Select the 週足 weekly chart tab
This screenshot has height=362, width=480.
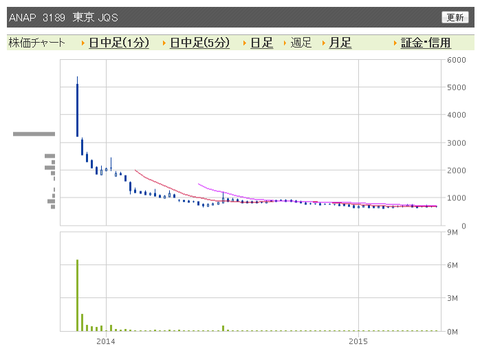[x=301, y=43]
